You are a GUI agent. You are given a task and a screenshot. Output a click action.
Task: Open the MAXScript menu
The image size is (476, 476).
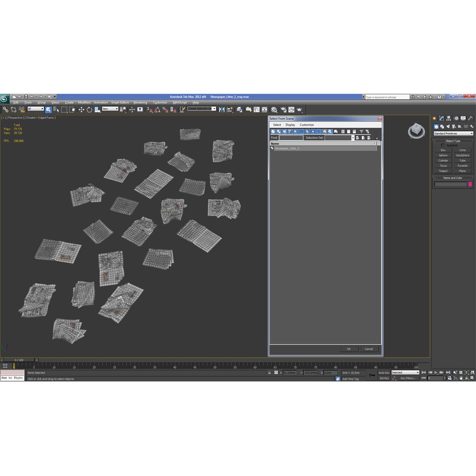click(x=180, y=103)
